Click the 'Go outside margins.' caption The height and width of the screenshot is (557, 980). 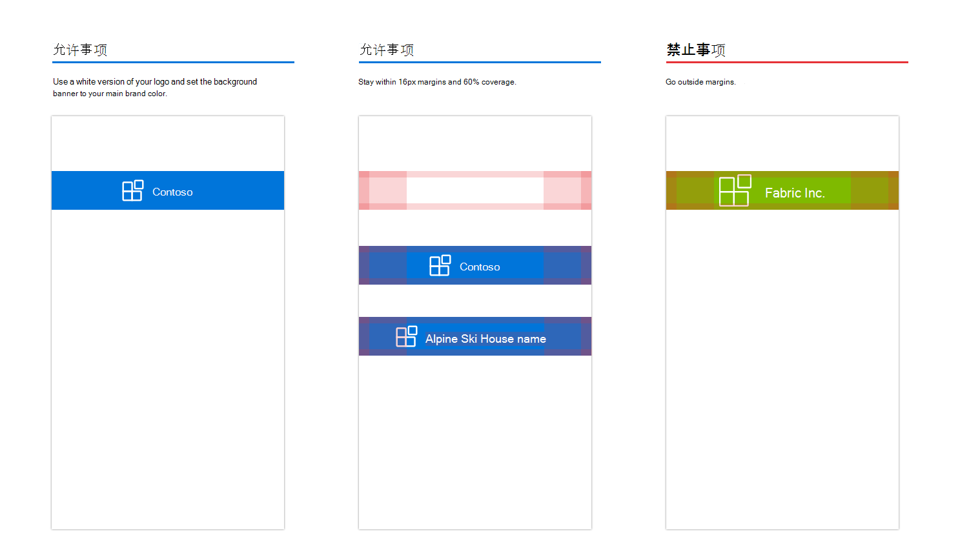[x=700, y=82]
